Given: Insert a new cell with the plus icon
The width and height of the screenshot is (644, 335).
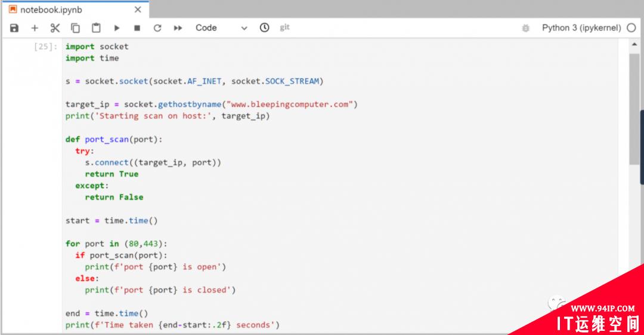Looking at the screenshot, I should pos(35,28).
